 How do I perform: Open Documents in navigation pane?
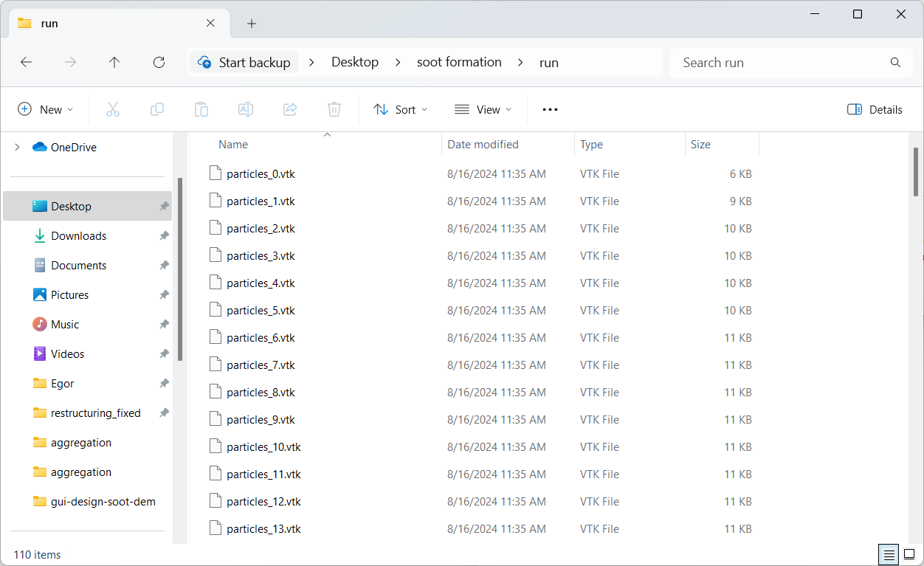coord(88,266)
